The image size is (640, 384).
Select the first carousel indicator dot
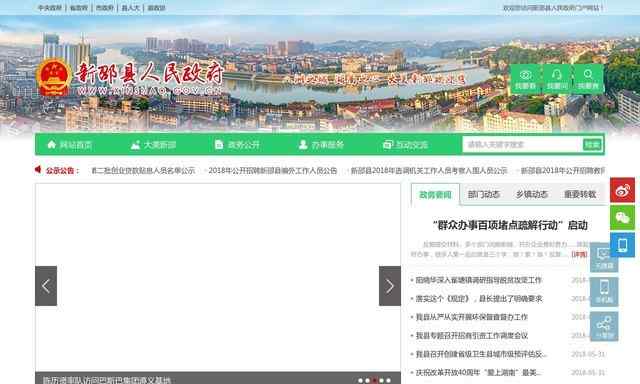tap(360, 380)
